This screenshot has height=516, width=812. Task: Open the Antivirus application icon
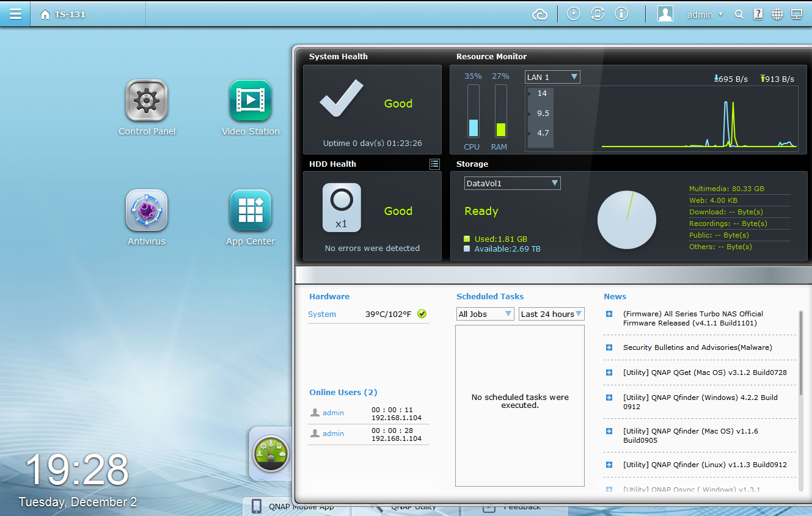click(x=147, y=211)
